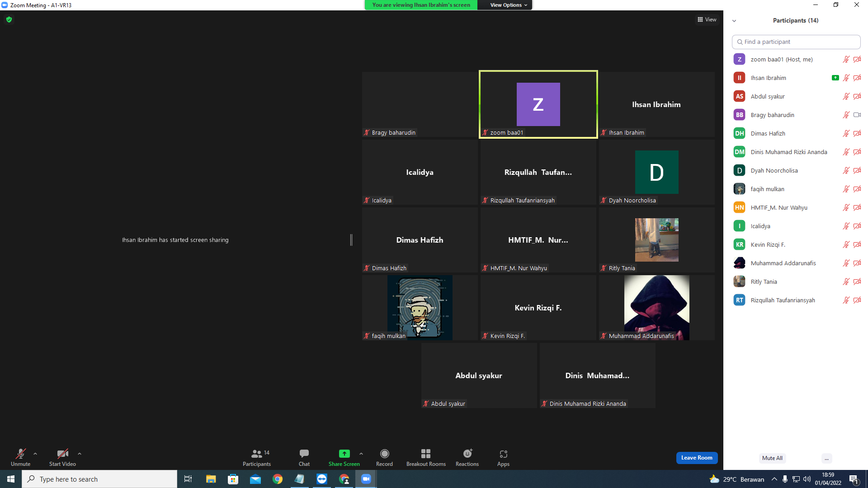Image resolution: width=868 pixels, height=488 pixels.
Task: Select the zoom baa01 video tile
Action: point(538,104)
